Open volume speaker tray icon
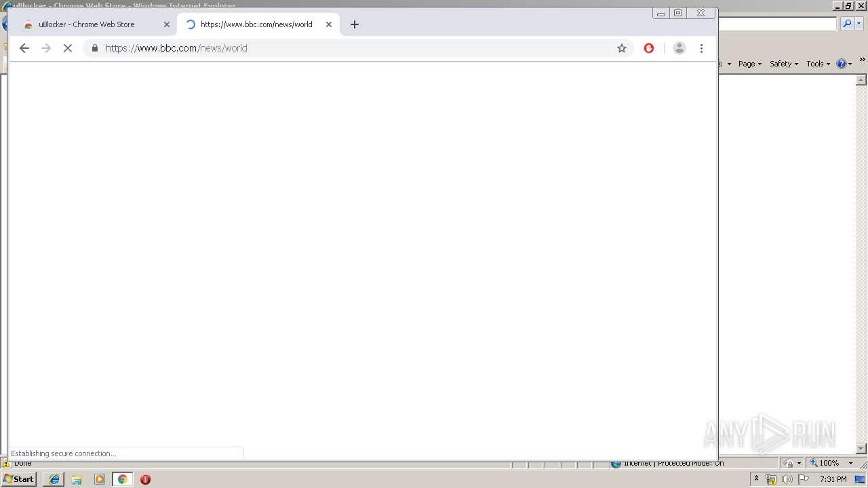Viewport: 868px width, 488px height. [787, 479]
